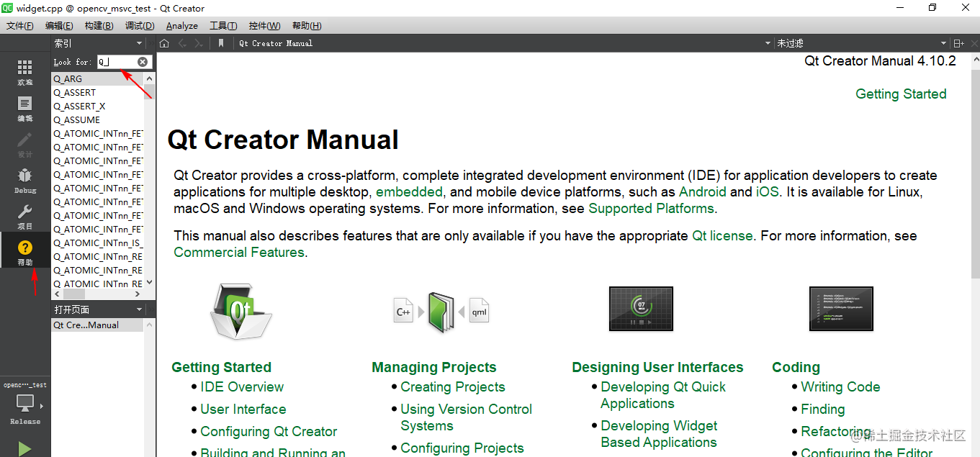The width and height of the screenshot is (980, 457).
Task: Open the Supported Platforms link
Action: tap(651, 209)
